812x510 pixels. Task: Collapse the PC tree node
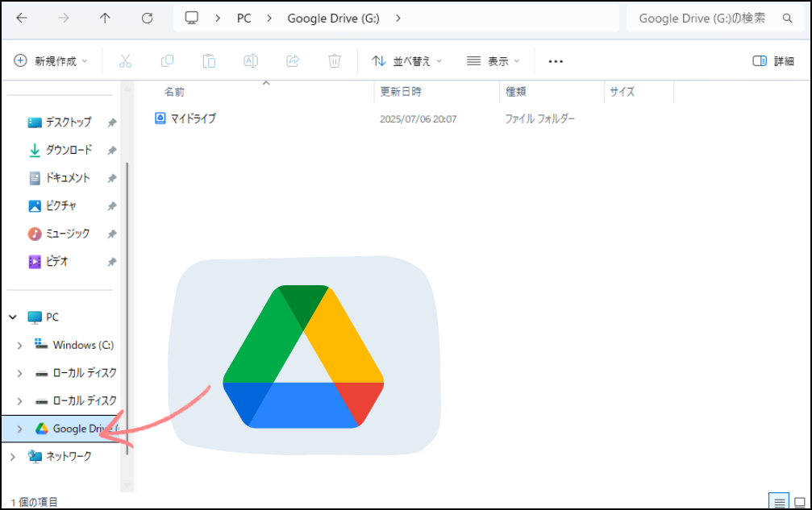pos(13,317)
